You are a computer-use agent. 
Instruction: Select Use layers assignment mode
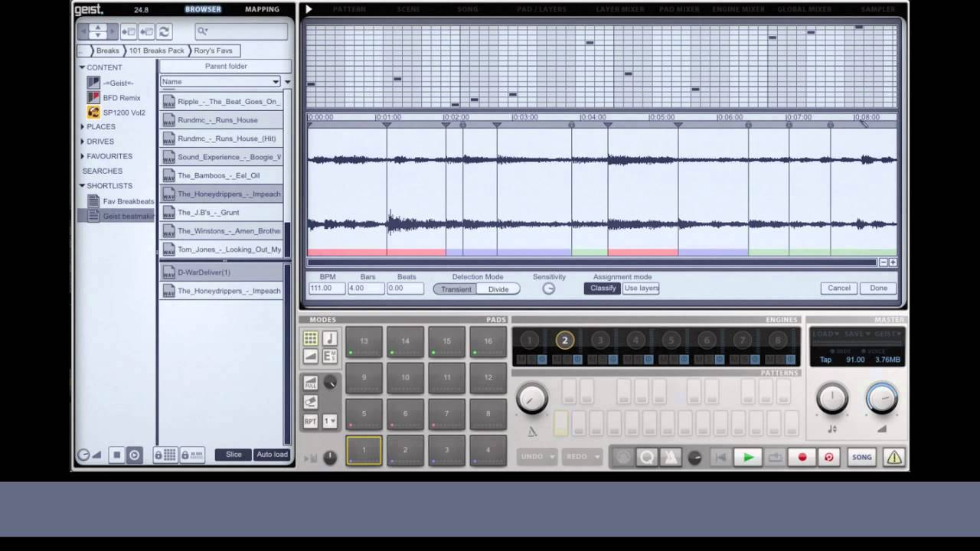641,288
